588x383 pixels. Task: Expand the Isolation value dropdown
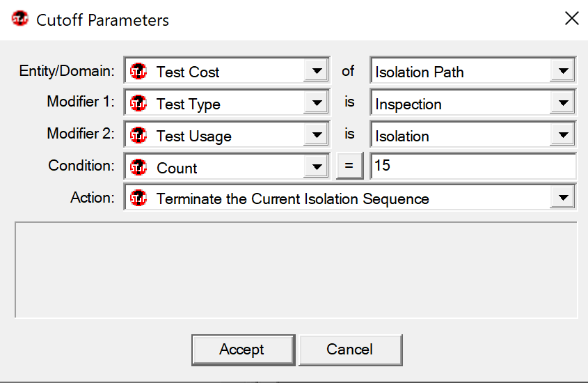[x=563, y=134]
